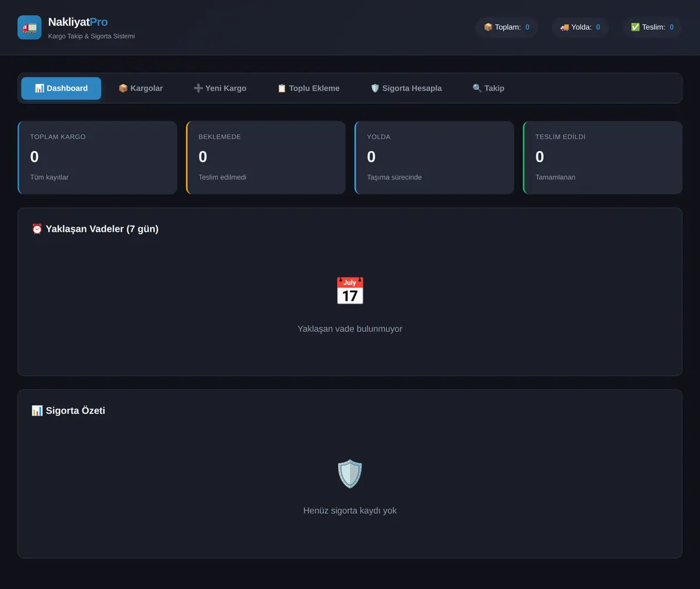
Task: Open the Kargolar tab
Action: point(141,88)
